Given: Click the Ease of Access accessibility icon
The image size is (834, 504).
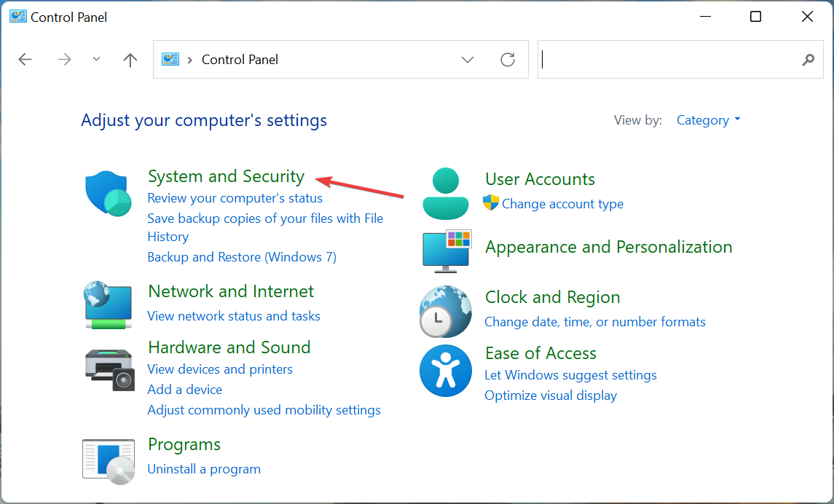Looking at the screenshot, I should tap(445, 371).
